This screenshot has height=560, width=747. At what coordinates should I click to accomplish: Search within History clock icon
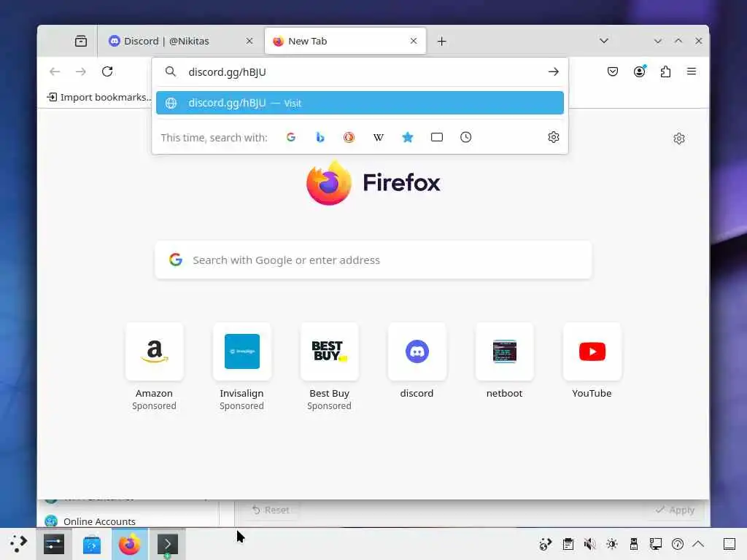(466, 137)
